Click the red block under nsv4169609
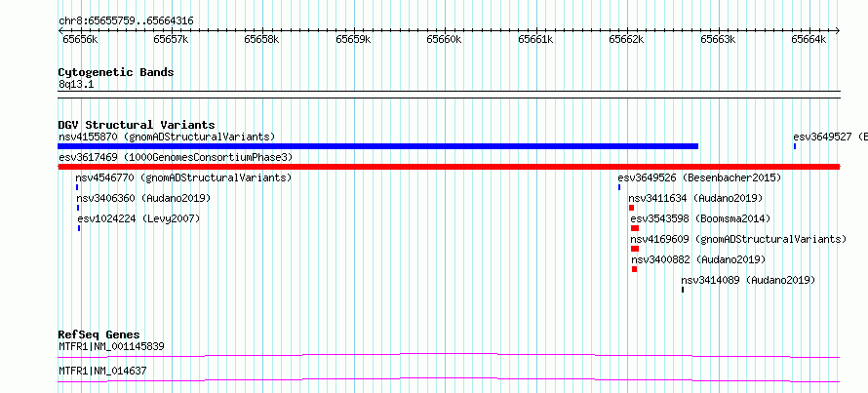Screen dimensions: 868x393 [635, 249]
